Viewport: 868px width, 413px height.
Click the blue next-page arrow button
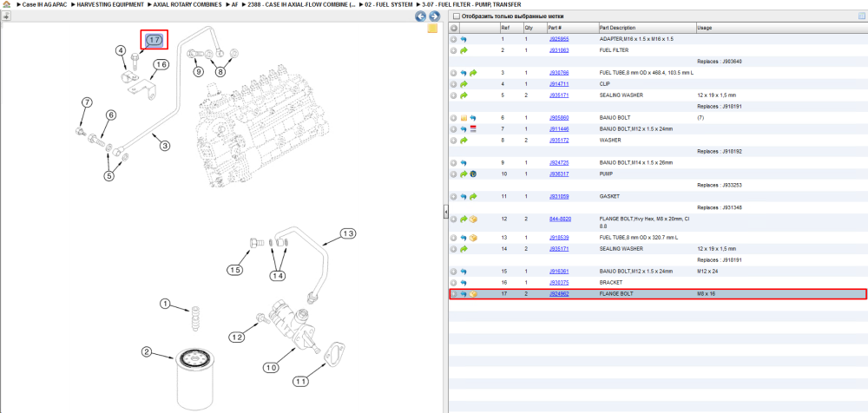coord(435,16)
